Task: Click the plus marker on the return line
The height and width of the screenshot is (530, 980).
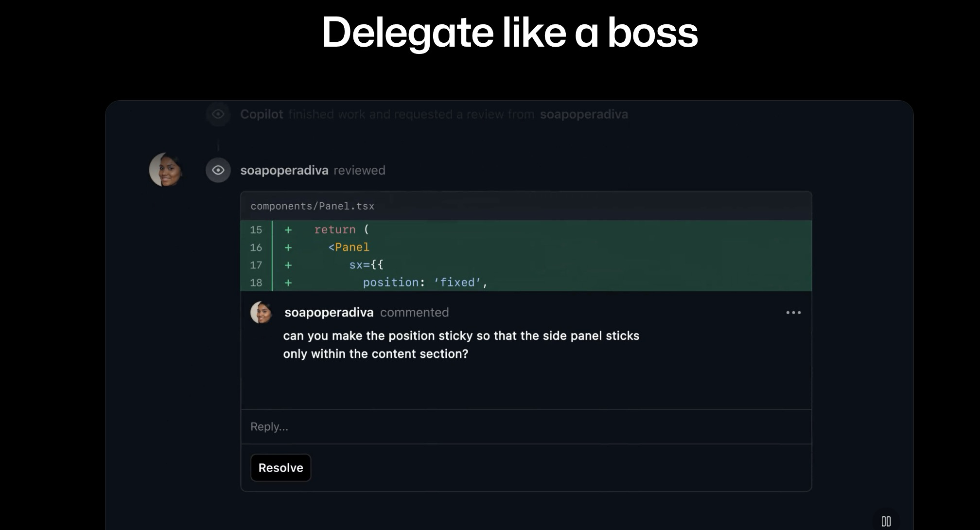Action: 288,230
